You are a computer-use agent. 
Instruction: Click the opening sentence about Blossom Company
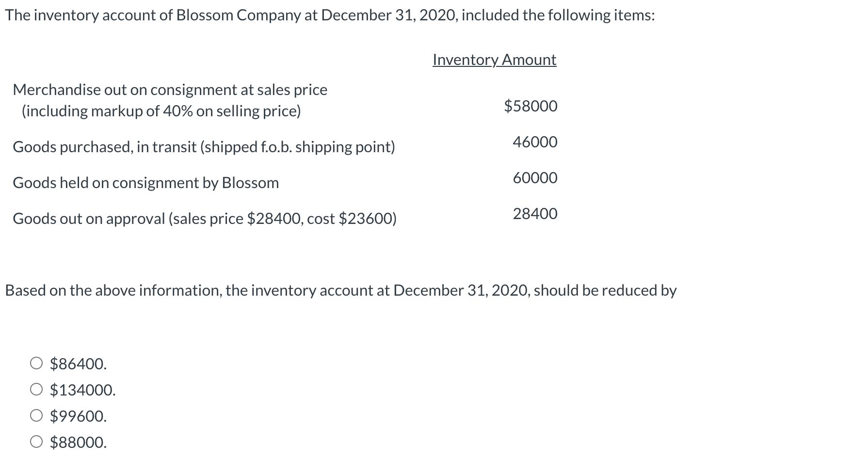(x=330, y=16)
